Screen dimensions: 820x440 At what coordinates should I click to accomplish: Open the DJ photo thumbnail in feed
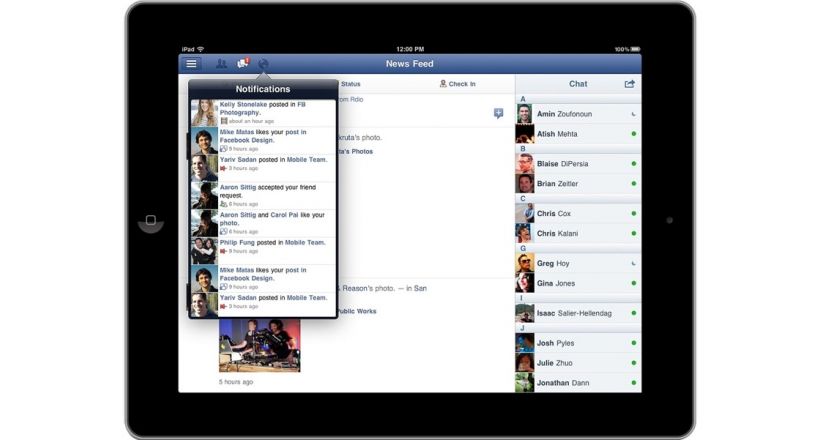260,345
